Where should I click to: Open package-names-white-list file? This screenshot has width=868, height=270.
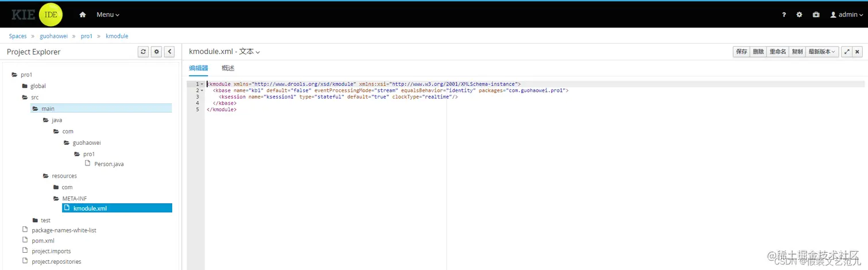pyautogui.click(x=64, y=230)
